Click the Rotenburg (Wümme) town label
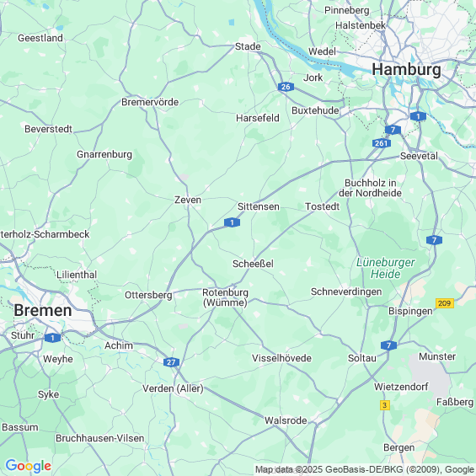 point(225,297)
